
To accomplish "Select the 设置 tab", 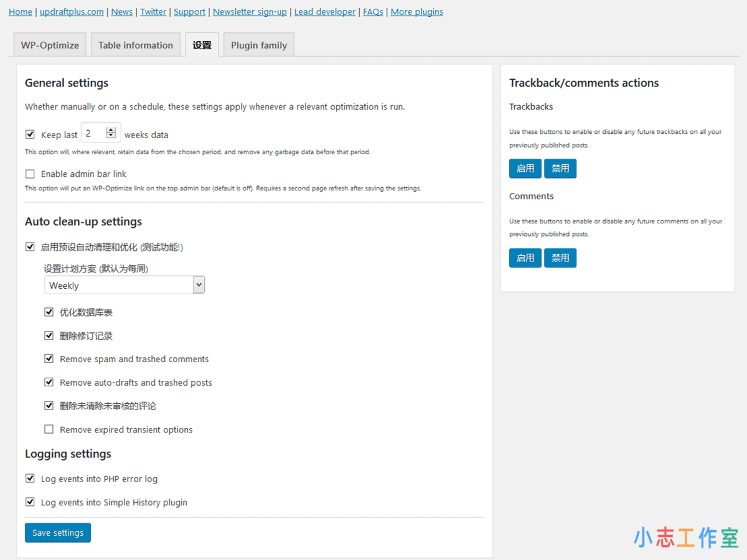I will 202,45.
